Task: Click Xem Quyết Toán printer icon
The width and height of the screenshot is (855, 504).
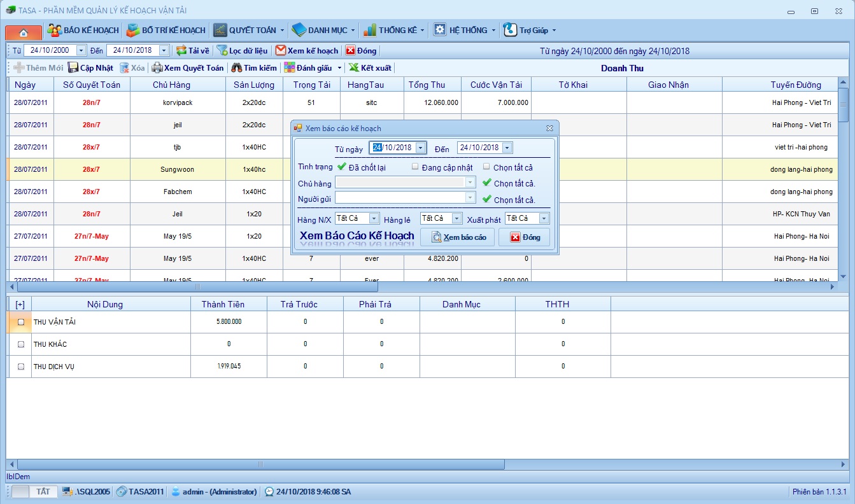Action: click(157, 68)
